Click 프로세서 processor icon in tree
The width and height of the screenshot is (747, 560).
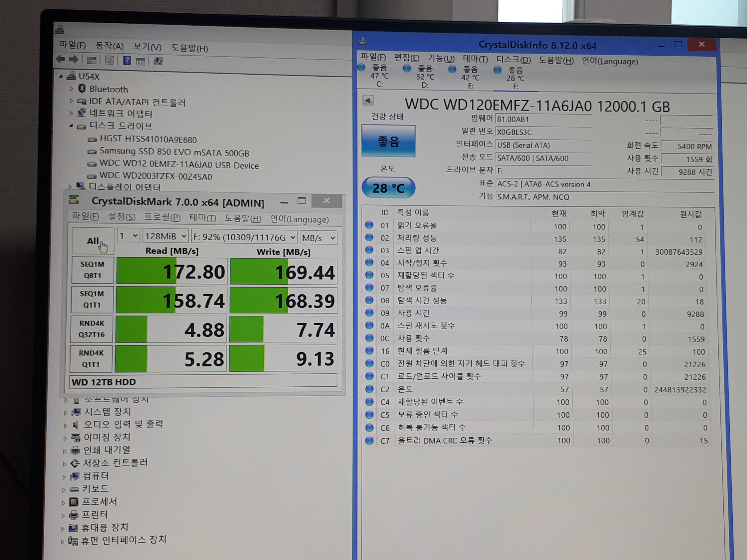[x=74, y=502]
